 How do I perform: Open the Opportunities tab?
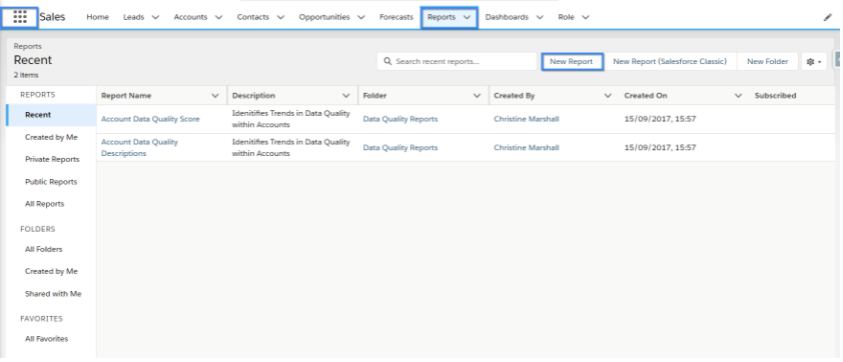[x=324, y=17]
